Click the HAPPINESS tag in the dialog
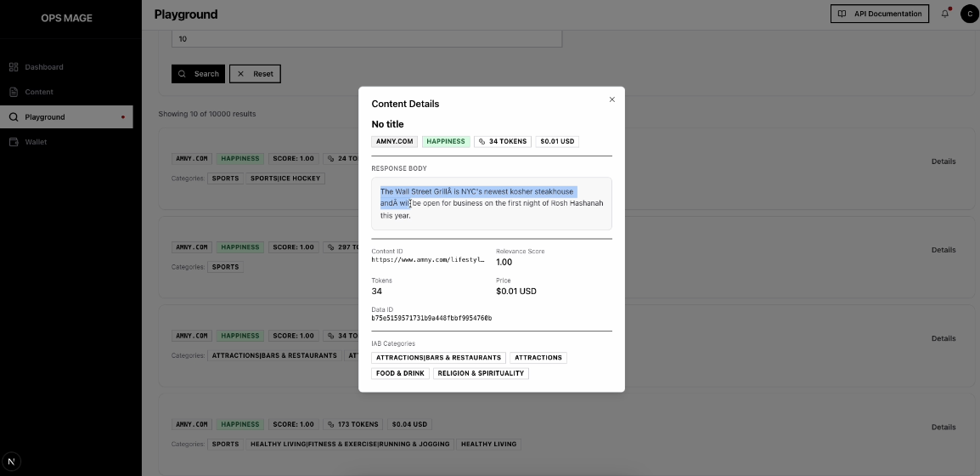Viewport: 980px width, 476px height. (x=446, y=141)
